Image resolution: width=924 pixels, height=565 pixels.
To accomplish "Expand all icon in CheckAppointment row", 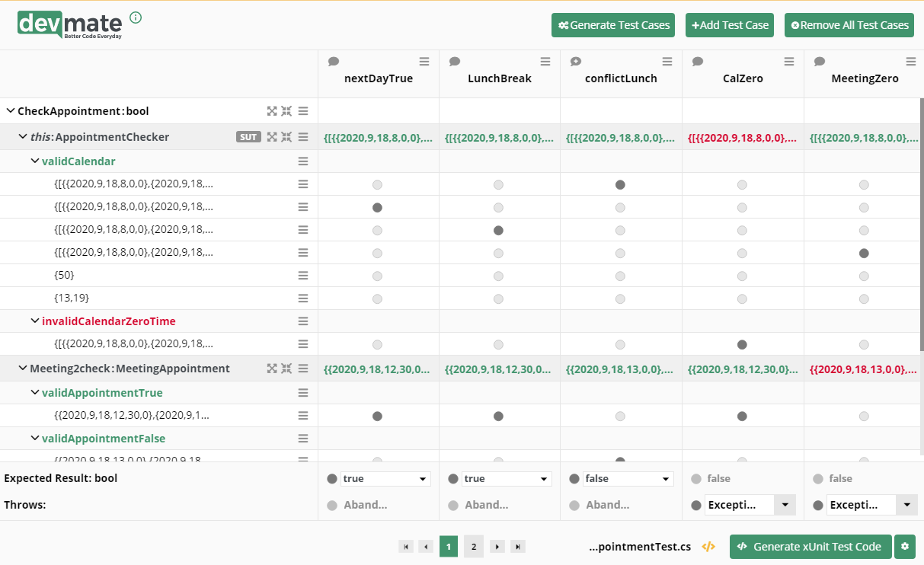I will click(272, 111).
